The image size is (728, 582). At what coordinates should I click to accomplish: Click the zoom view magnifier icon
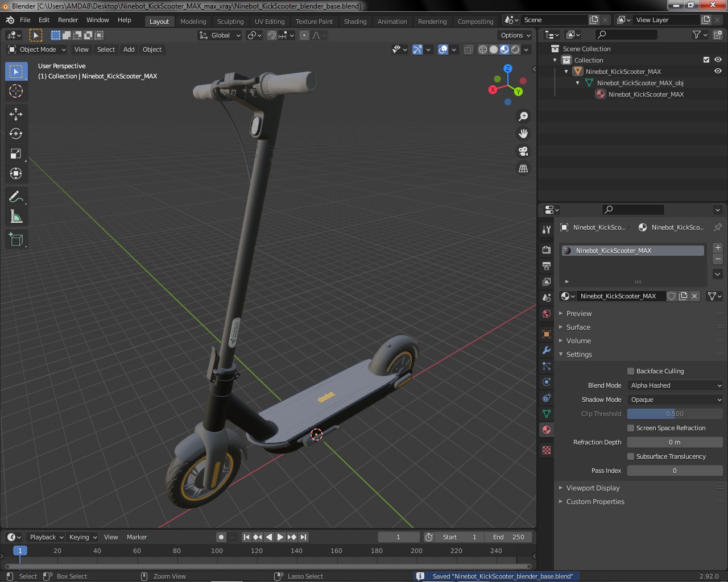tap(523, 117)
